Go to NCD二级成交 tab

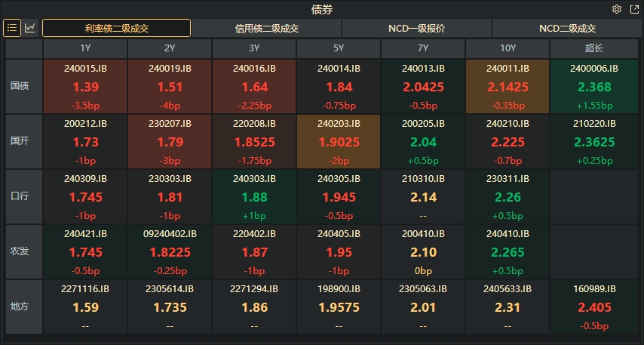pos(566,29)
